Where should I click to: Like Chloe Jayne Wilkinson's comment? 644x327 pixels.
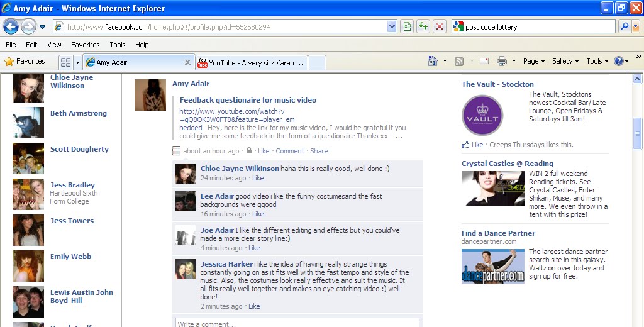(258, 178)
